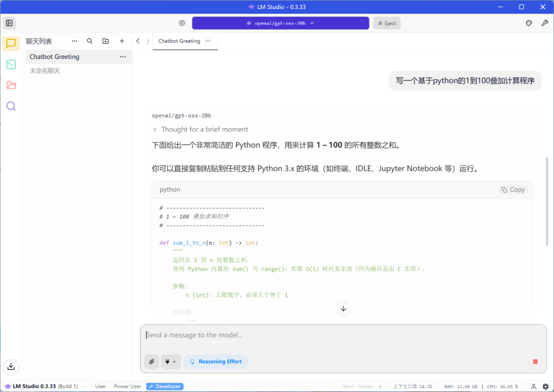Click the user message bubble about python
The image size is (554, 392).
click(465, 81)
